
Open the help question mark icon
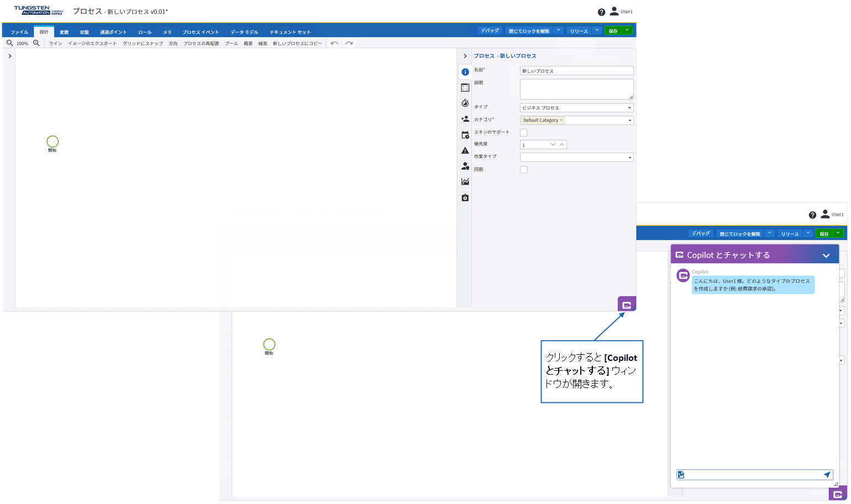tap(601, 12)
